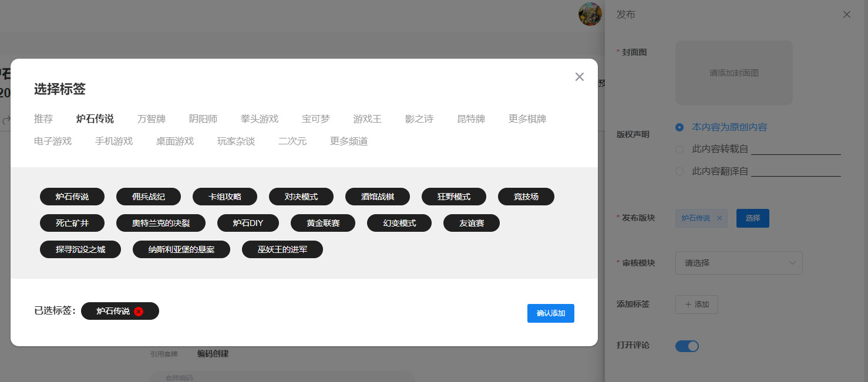Click the 添加 button for 添加标签
Viewport: 868px width, 382px height.
[697, 305]
